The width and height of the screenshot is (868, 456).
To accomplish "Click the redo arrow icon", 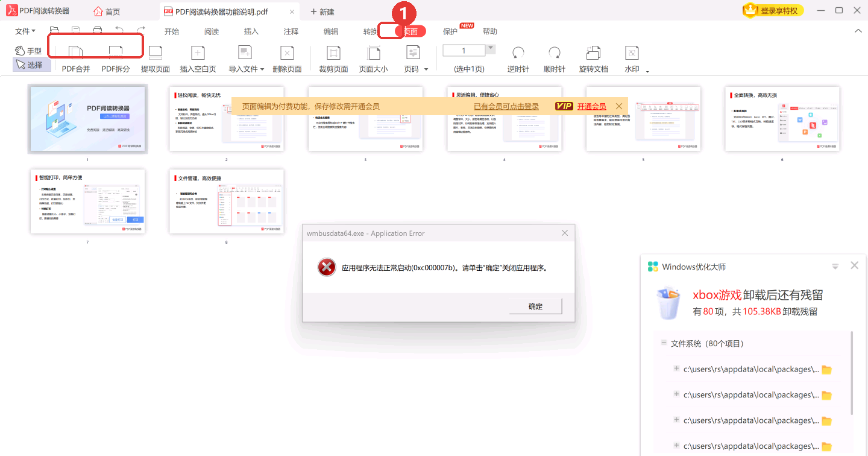I will (141, 31).
